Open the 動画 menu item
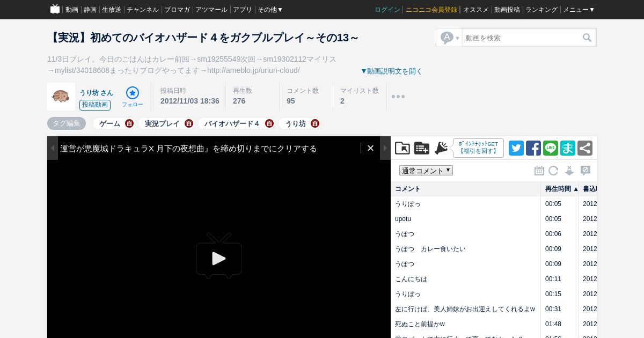Screen dimensions: 644x338 click(x=72, y=10)
